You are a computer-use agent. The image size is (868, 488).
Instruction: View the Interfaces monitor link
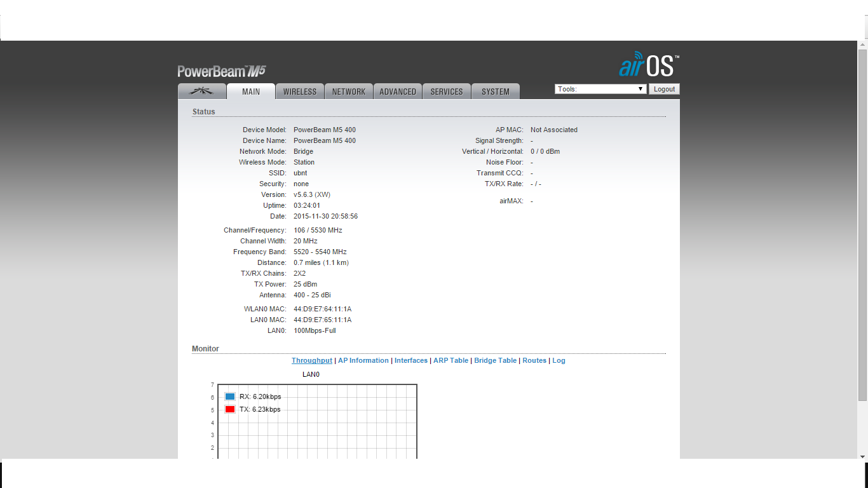(x=411, y=360)
